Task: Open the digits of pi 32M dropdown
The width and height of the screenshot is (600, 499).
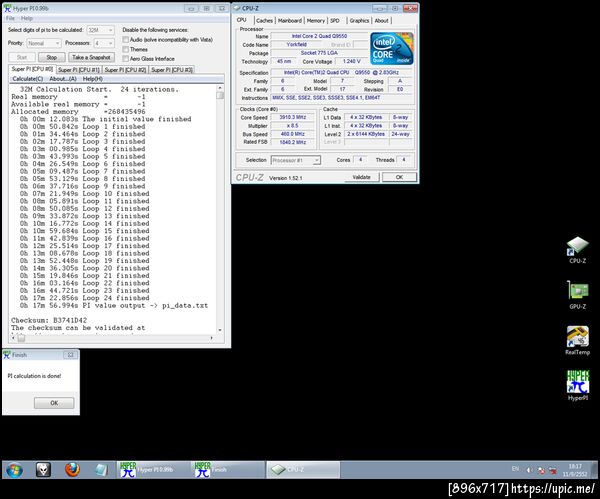Action: [x=100, y=30]
